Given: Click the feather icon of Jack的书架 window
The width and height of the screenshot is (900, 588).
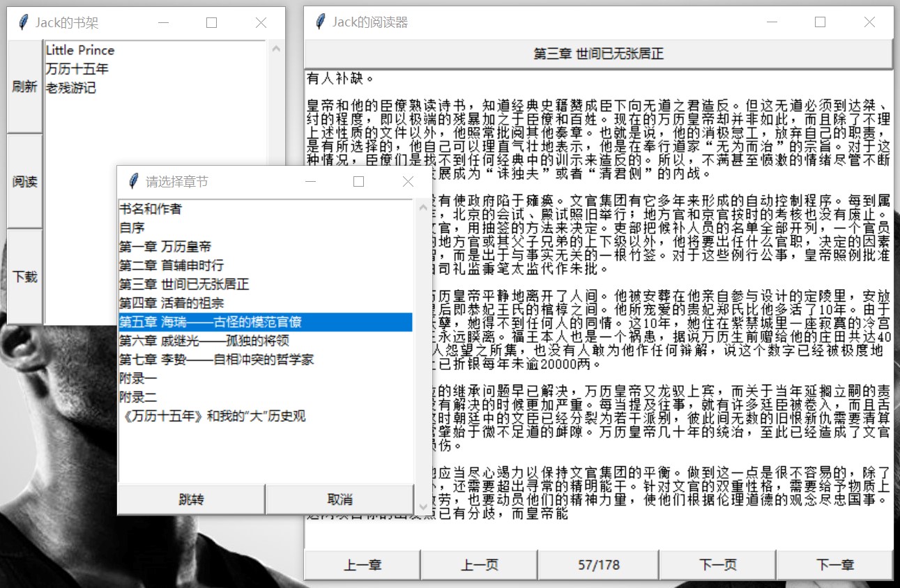Looking at the screenshot, I should [x=23, y=22].
